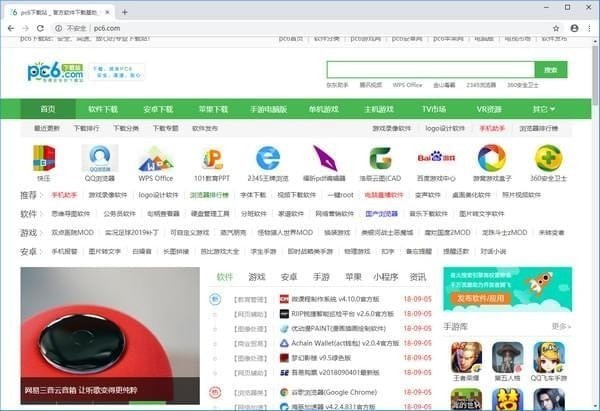The image size is (600, 411).
Task: Select the 101教育PPT icon
Action: click(212, 158)
